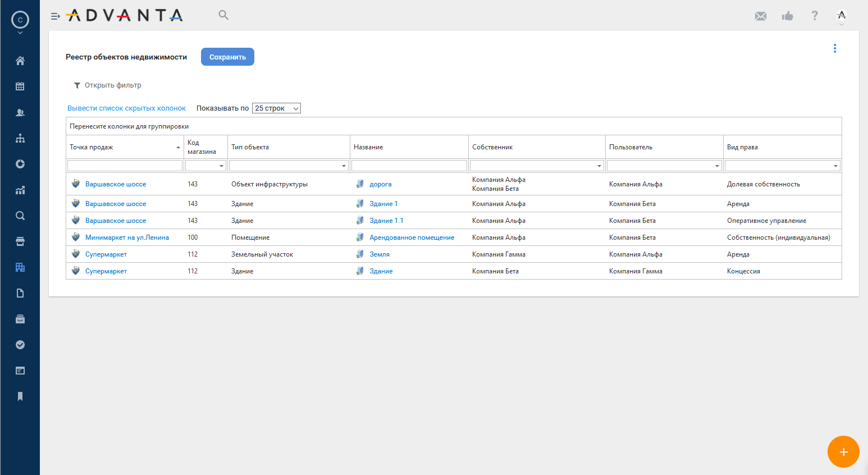Screen dimensions: 868x475
Task: Open the Открыть фильтр panel
Action: [107, 85]
